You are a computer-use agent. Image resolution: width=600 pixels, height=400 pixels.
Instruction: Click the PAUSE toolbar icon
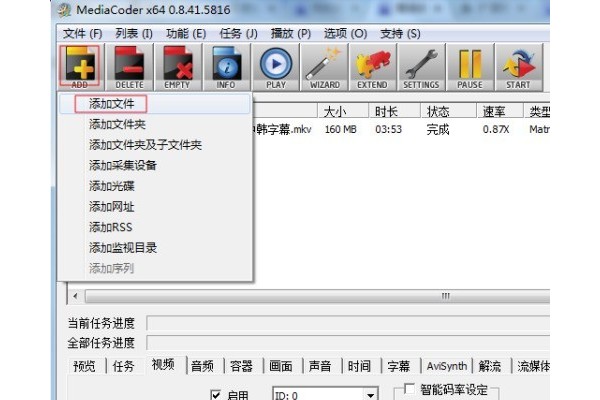click(470, 67)
